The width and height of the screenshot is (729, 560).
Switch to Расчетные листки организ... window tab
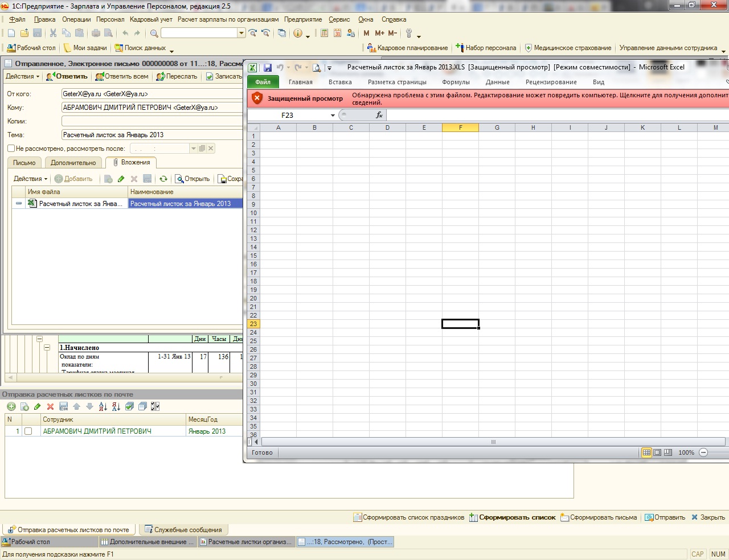246,542
